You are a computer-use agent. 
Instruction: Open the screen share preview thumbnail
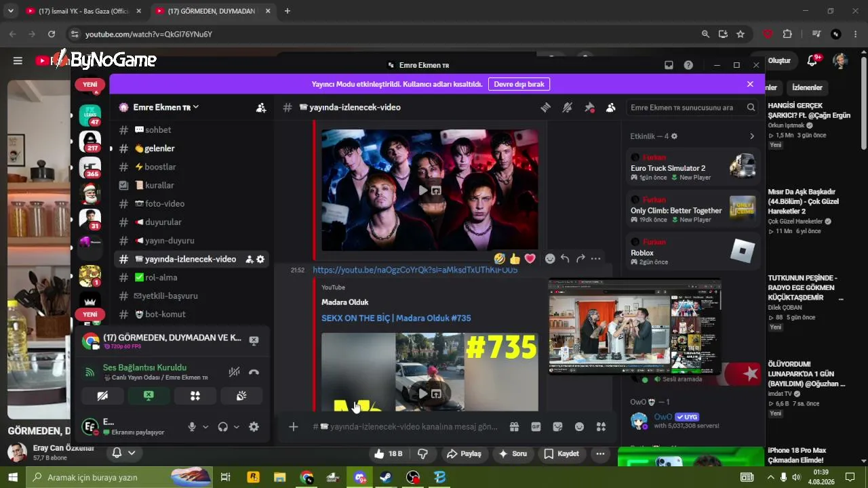[635, 327]
